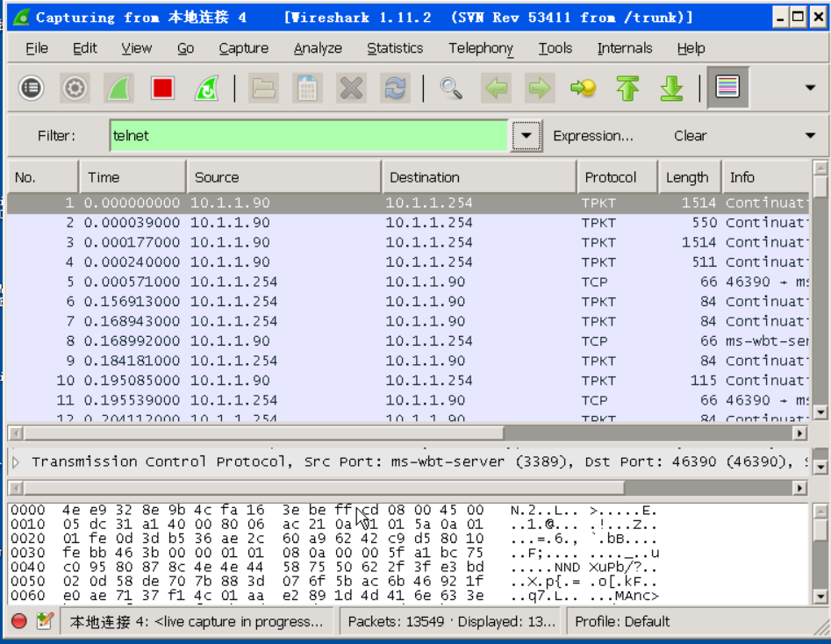This screenshot has width=831, height=644.
Task: Open a capture file folder icon
Action: (263, 88)
